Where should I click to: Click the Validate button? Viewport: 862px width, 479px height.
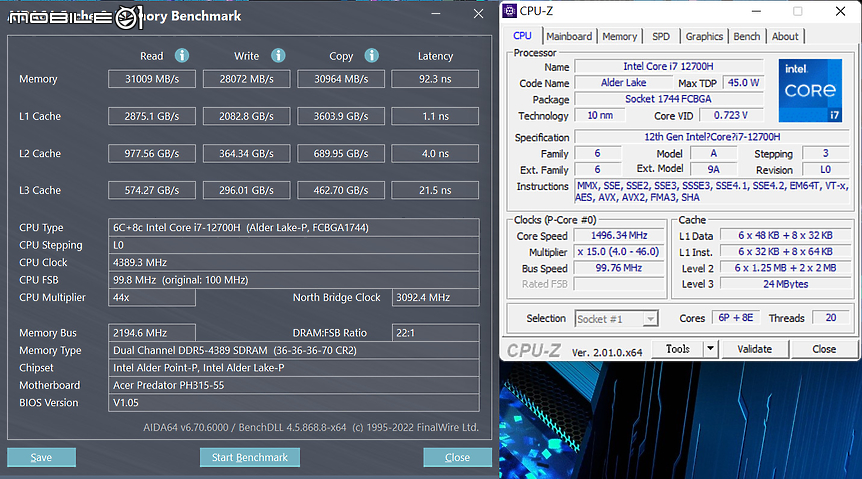click(x=754, y=349)
